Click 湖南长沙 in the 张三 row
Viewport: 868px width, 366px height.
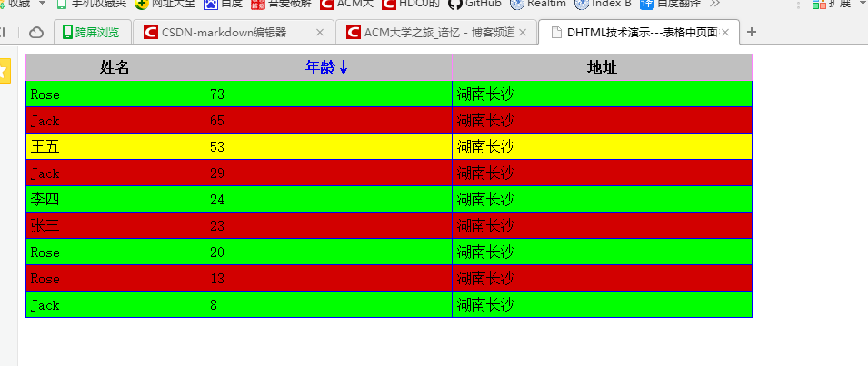tap(485, 225)
